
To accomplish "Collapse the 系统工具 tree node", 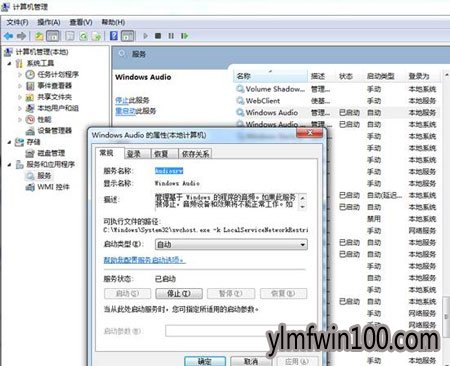I will (9, 63).
